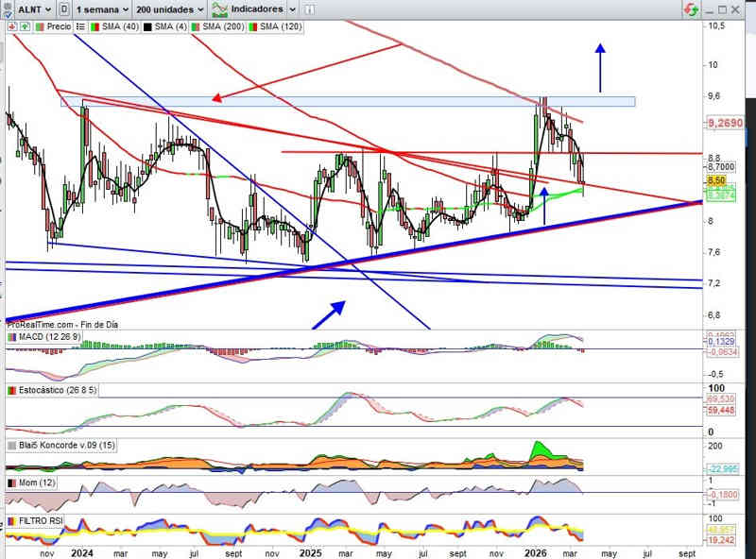Viewport: 756px width, 559px height.
Task: Toggle the checkbox at top-left corner
Action: click(5, 14)
